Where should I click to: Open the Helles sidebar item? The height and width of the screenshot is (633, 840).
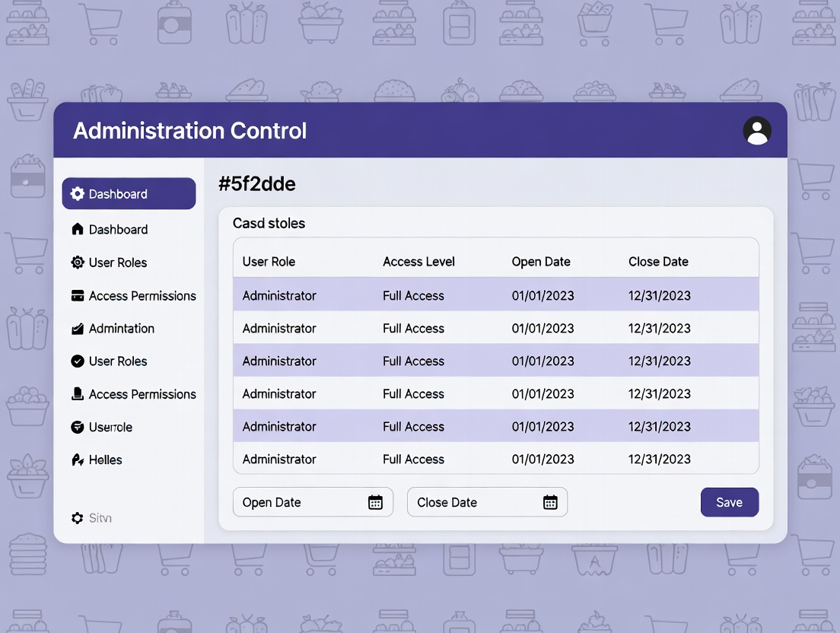[x=105, y=460]
